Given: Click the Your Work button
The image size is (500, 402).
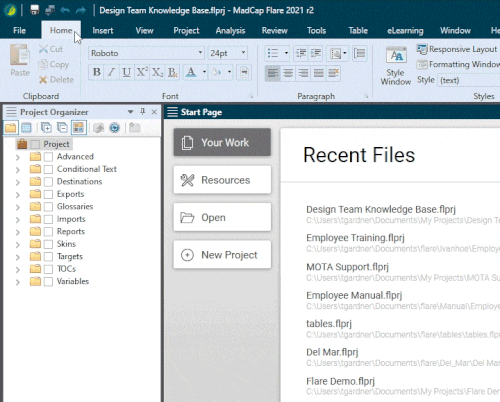Looking at the screenshot, I should click(222, 142).
